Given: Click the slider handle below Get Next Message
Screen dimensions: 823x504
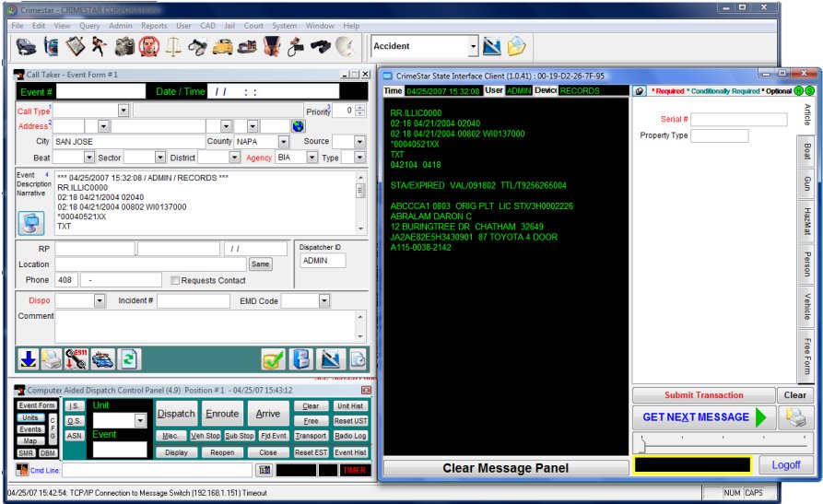Looking at the screenshot, I should tap(642, 443).
